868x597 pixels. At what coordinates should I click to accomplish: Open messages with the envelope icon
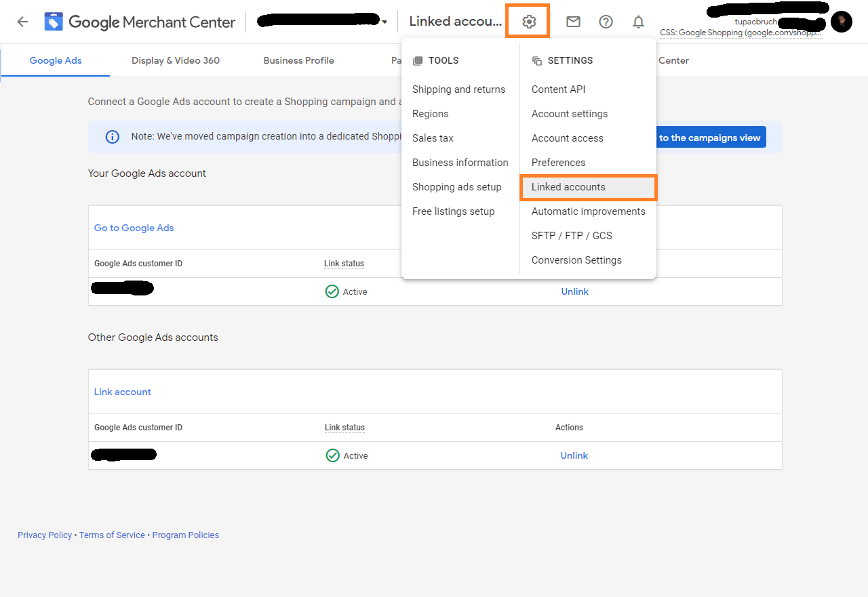(x=573, y=21)
